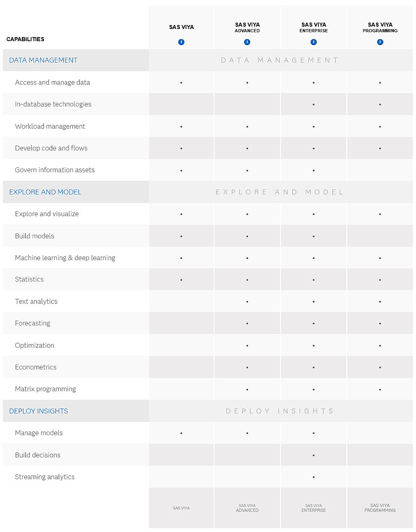Click the SAS VIYA footer label
Screen dimensions: 416x532
(x=181, y=508)
